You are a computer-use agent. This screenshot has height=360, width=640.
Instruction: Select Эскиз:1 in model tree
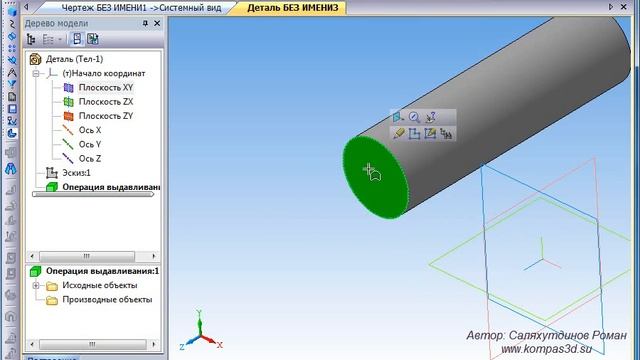[76, 173]
